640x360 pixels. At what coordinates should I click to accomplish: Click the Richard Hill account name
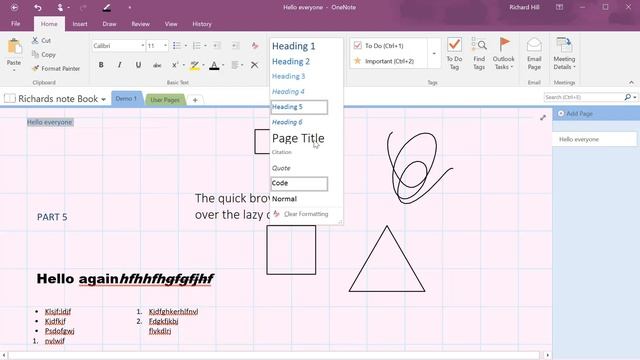pos(524,7)
